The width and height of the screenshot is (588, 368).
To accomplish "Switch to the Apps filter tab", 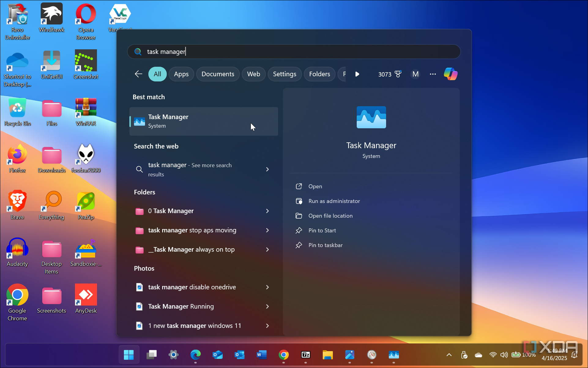I will [x=181, y=74].
